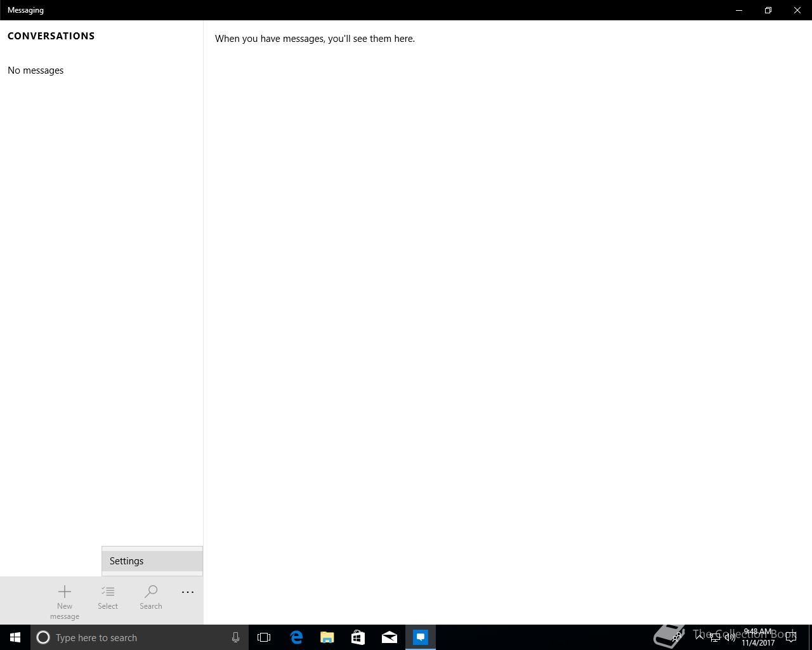The height and width of the screenshot is (650, 812).
Task: Close the Messaging window
Action: [797, 10]
